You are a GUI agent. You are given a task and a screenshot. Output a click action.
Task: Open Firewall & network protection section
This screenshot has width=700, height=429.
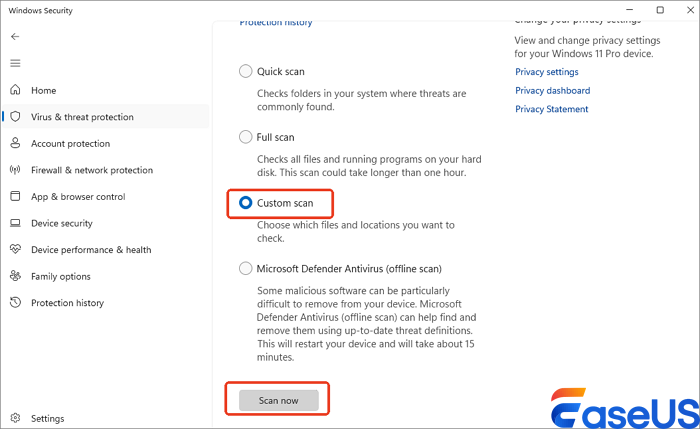(106, 170)
